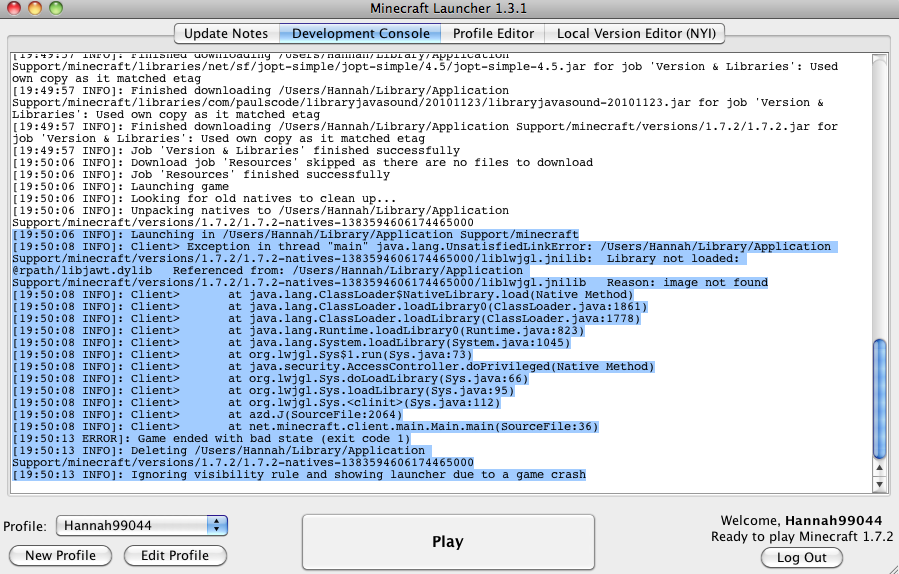The height and width of the screenshot is (574, 899).
Task: Click the green zoom window button
Action: (56, 8)
